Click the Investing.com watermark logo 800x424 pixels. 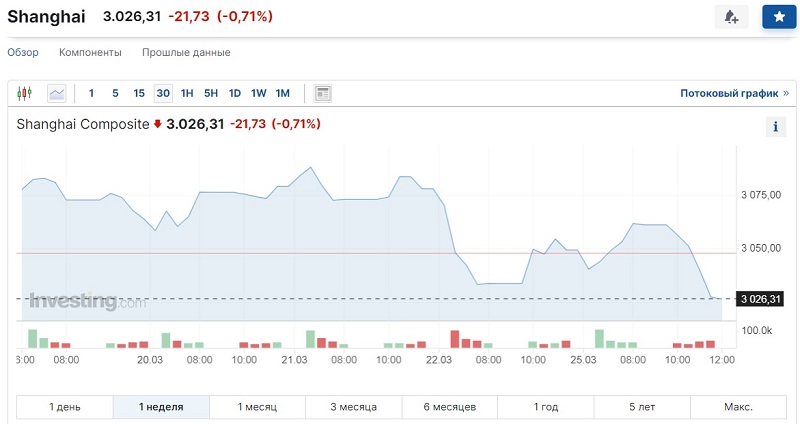(x=88, y=301)
